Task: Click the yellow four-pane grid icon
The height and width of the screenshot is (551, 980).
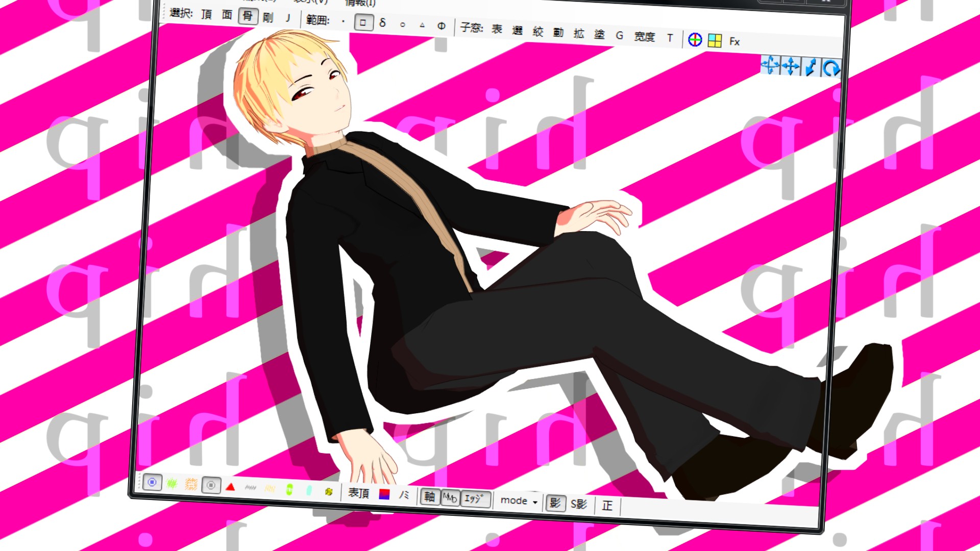Action: coord(715,40)
